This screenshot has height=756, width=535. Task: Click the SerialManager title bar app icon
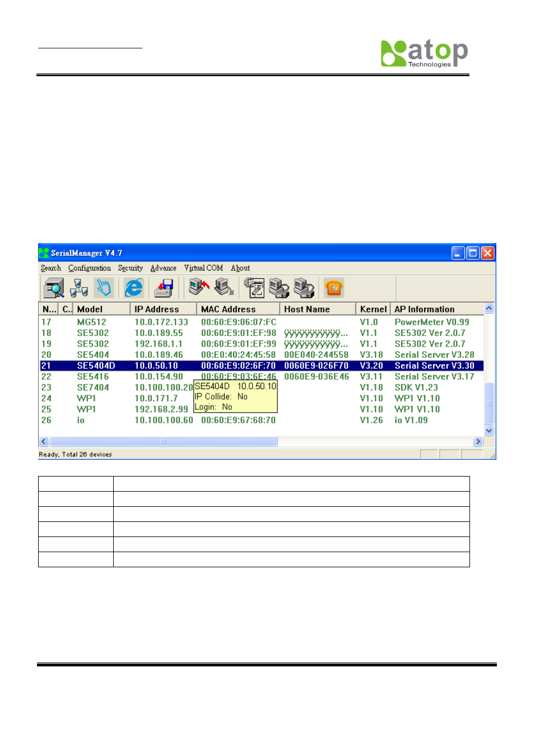tap(44, 253)
